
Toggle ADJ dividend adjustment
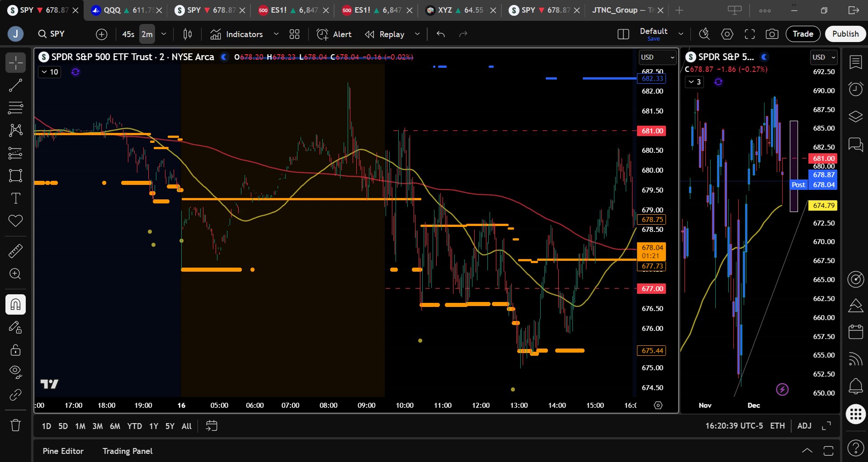pos(804,426)
